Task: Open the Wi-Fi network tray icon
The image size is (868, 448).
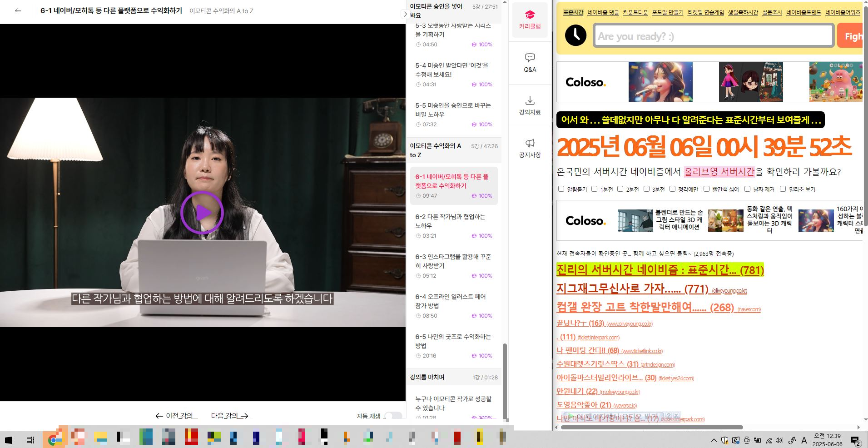Action: pyautogui.click(x=769, y=440)
